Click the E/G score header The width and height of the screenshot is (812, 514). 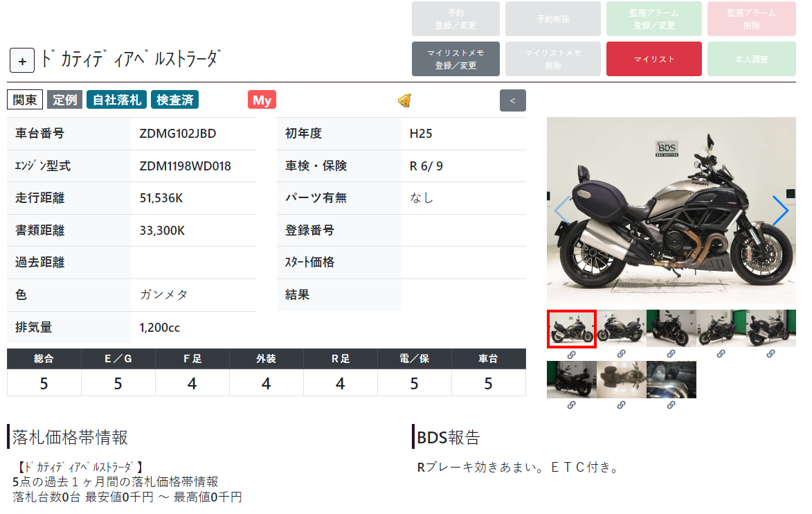click(118, 359)
